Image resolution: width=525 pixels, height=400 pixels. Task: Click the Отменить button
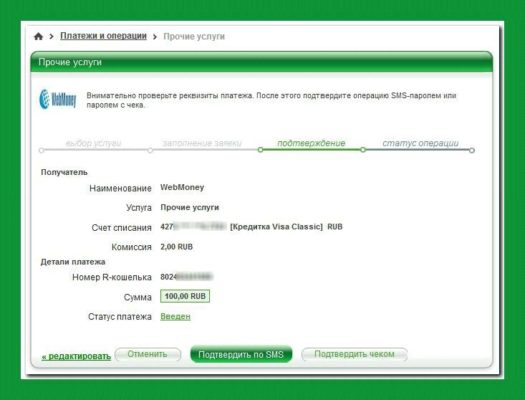coord(148,354)
